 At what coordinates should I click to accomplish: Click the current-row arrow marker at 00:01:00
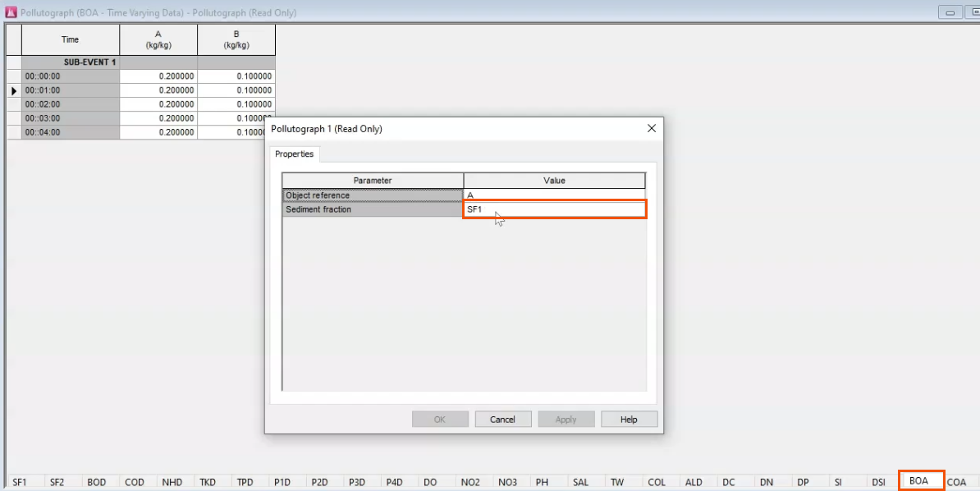(14, 90)
